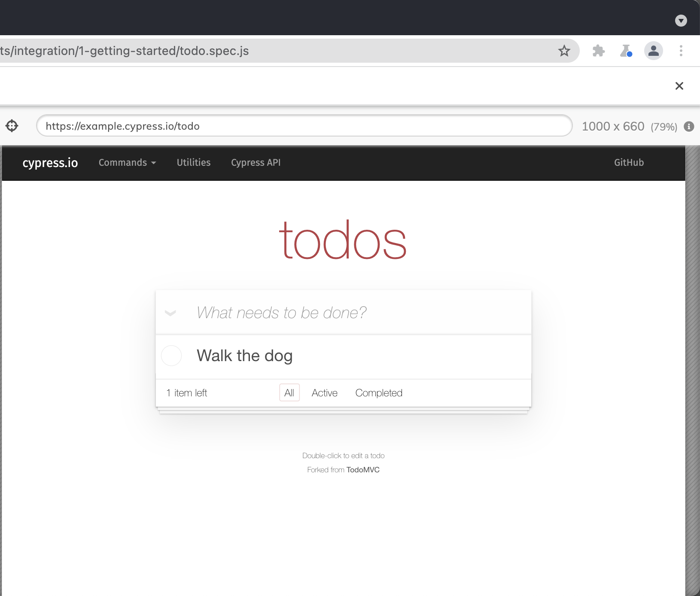Go to the cypress.io home logo
The height and width of the screenshot is (596, 700).
coord(50,163)
